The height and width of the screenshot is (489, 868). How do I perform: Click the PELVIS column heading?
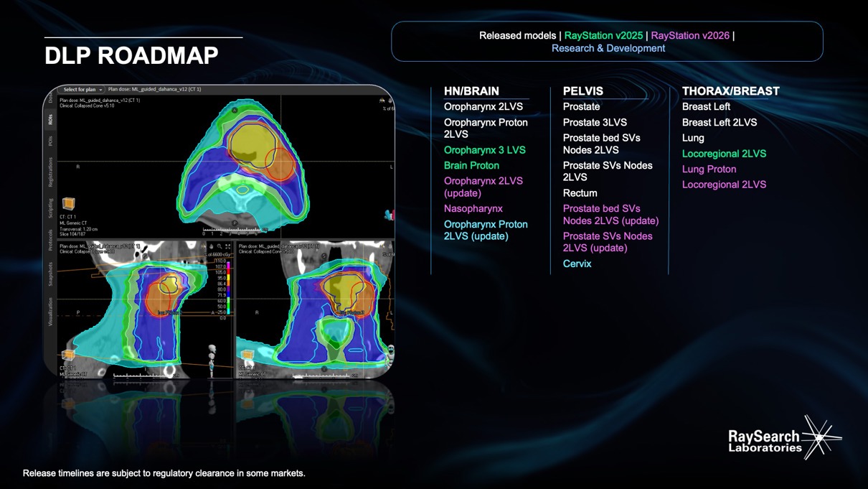click(583, 91)
